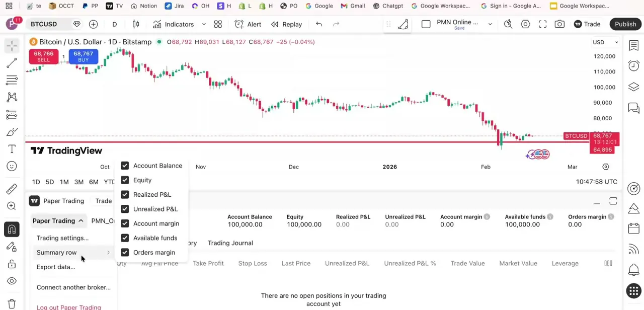Open layout setup grid icon
This screenshot has width=644, height=310.
click(x=218, y=24)
